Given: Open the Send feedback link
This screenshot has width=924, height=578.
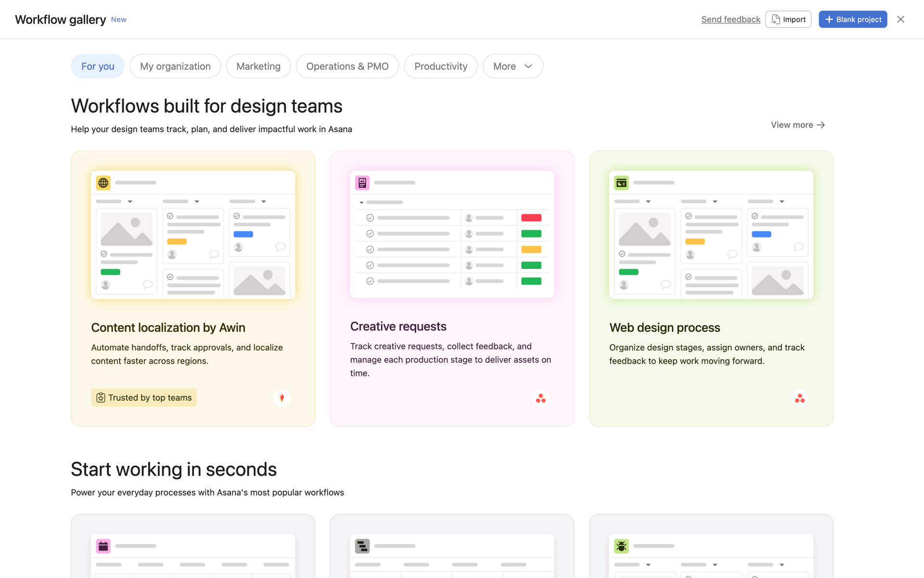Looking at the screenshot, I should [x=731, y=19].
